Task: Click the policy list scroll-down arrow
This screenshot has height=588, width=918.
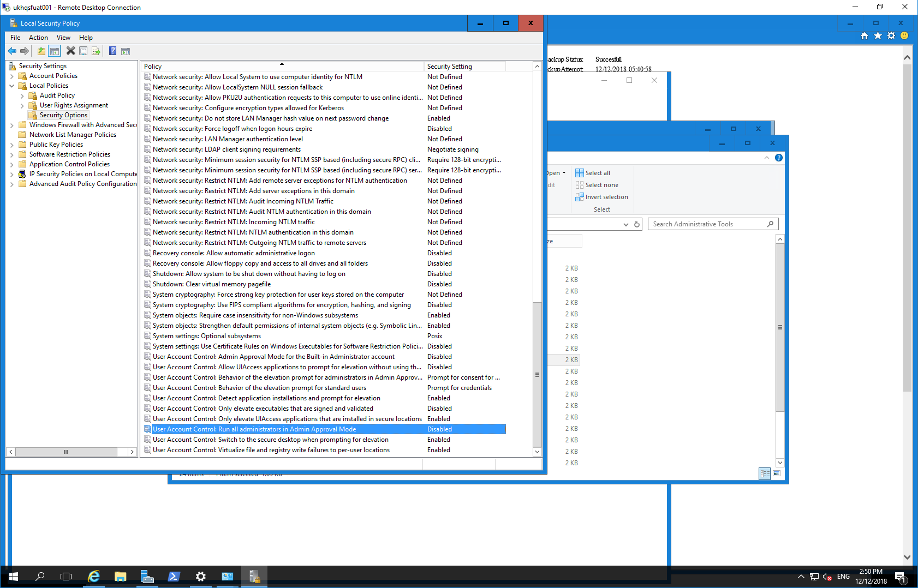Action: coord(537,452)
